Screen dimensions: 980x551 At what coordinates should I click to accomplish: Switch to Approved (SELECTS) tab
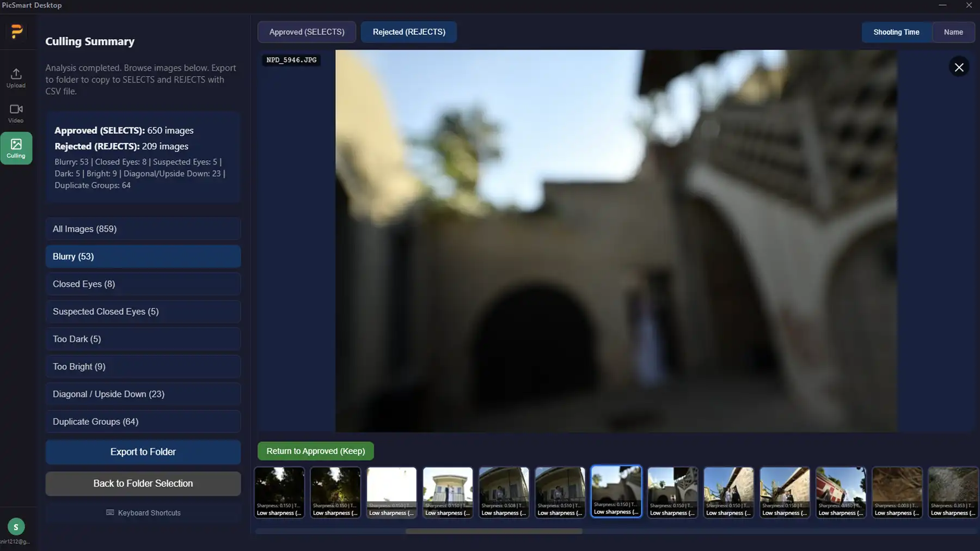point(307,32)
